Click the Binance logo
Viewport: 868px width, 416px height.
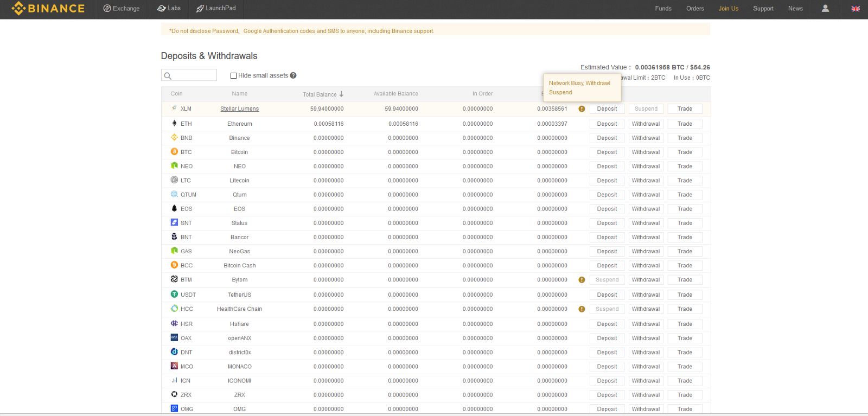[x=48, y=9]
